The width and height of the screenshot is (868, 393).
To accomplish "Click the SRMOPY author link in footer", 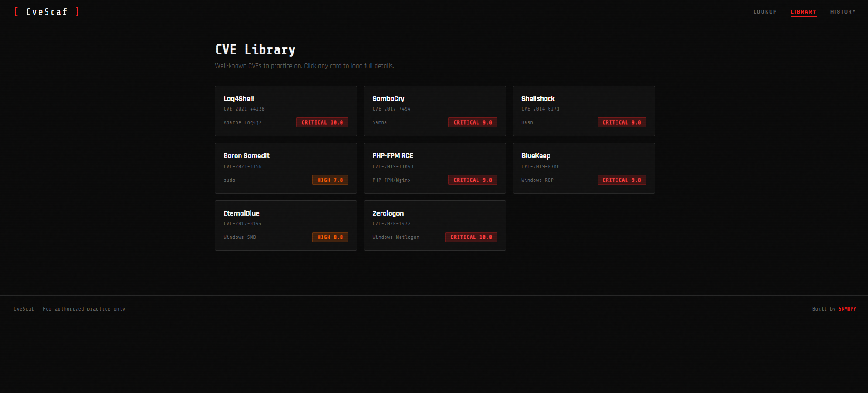I will click(x=847, y=309).
